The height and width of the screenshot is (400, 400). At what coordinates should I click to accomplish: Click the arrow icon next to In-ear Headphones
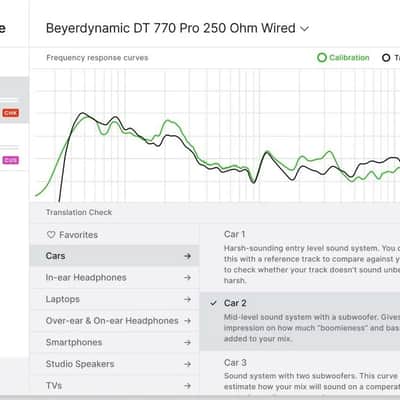pos(188,277)
